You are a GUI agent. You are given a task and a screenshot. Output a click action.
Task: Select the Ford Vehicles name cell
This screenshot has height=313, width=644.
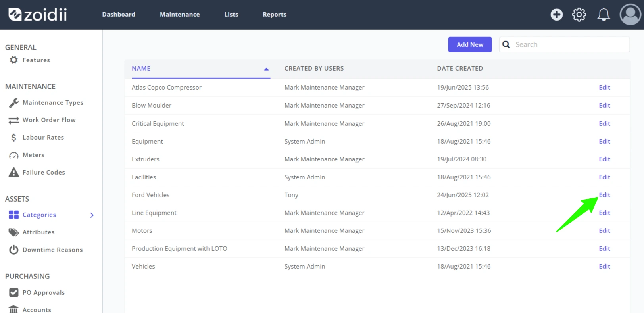pyautogui.click(x=150, y=195)
